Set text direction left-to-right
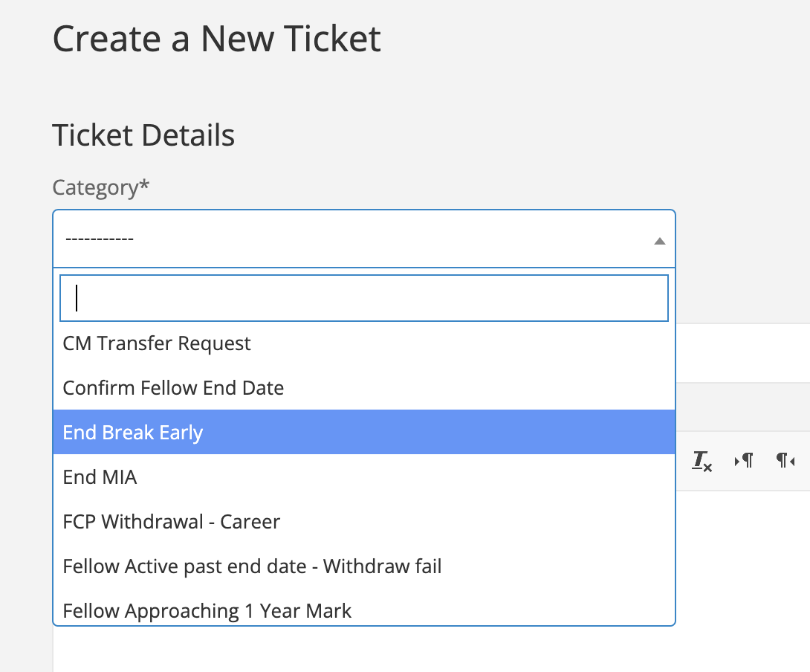 click(744, 462)
